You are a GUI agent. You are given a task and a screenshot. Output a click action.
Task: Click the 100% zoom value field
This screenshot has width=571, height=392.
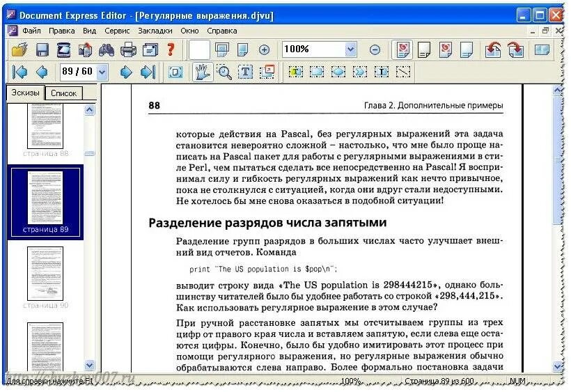pos(314,49)
